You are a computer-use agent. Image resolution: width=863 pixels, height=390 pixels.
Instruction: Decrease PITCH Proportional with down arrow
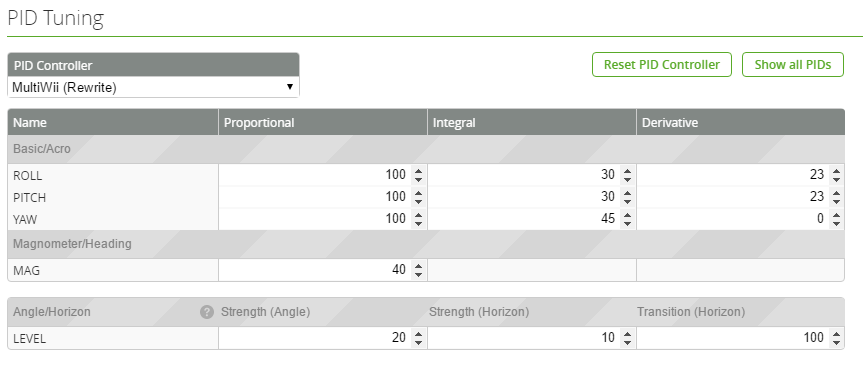tap(418, 202)
